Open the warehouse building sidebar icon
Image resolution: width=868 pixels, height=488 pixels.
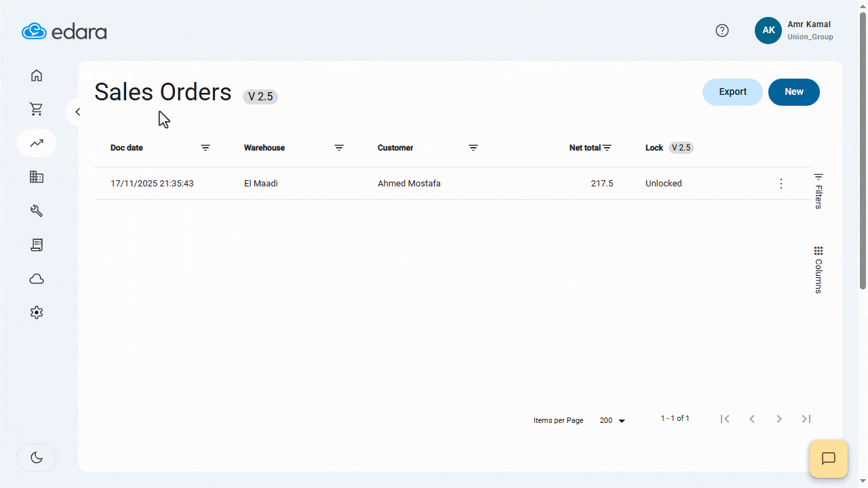(x=37, y=177)
